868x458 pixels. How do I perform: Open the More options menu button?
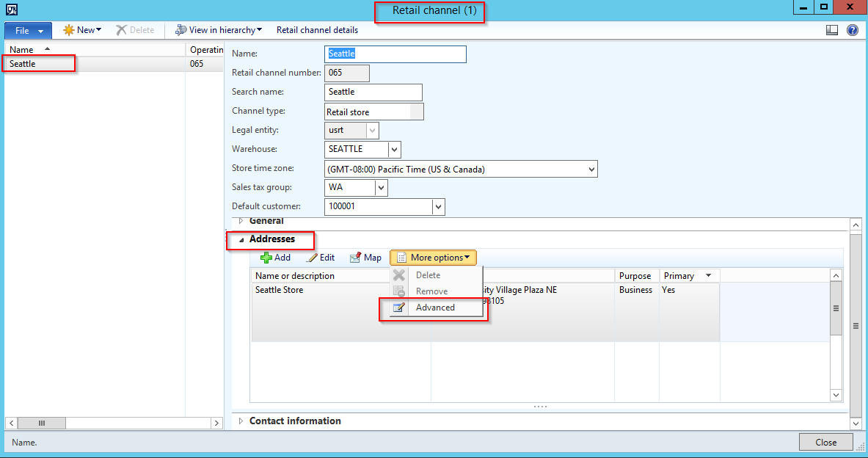(x=433, y=258)
